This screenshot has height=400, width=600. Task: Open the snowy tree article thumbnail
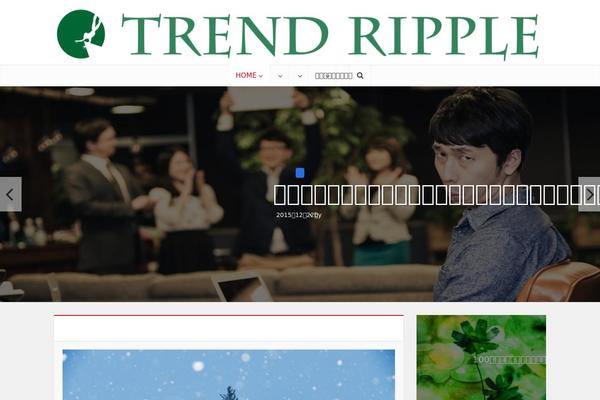pos(229,374)
